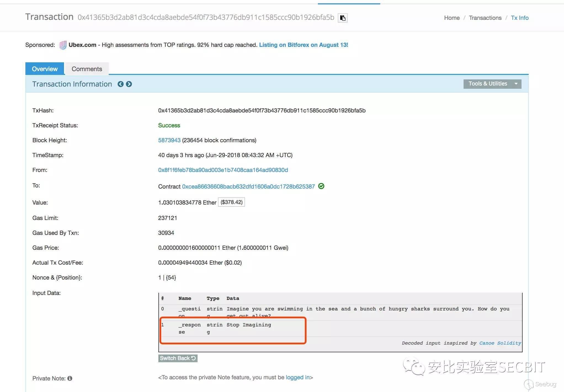The image size is (564, 392).
Task: Open Tools & Utilities dropdown
Action: [488, 84]
